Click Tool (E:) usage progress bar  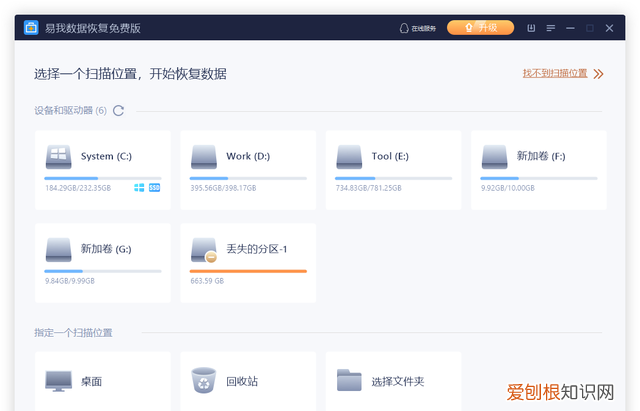(x=393, y=178)
